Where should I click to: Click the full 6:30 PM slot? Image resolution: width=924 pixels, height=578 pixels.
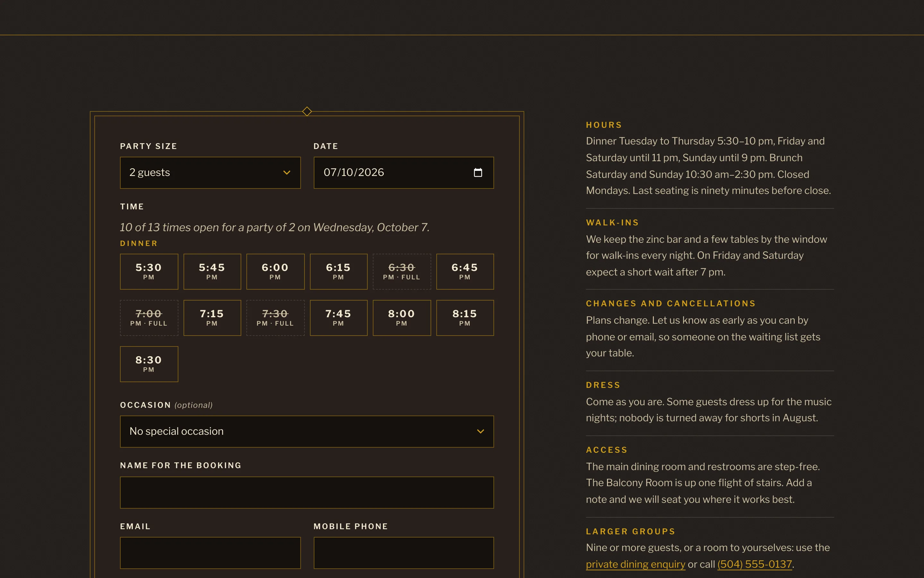(x=402, y=271)
